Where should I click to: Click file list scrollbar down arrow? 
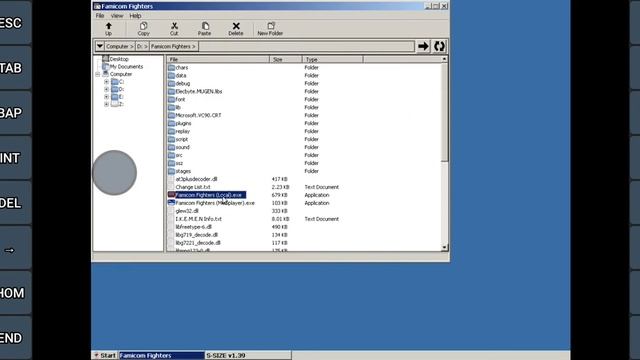click(x=444, y=247)
